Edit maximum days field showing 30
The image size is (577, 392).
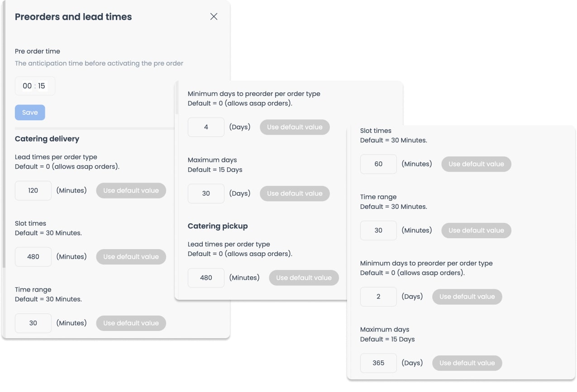[206, 194]
